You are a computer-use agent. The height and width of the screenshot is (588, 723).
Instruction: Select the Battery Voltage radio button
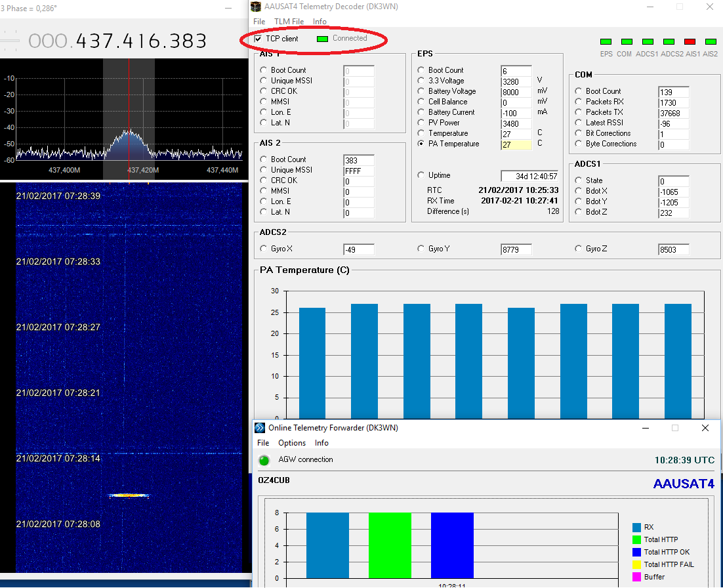point(421,91)
